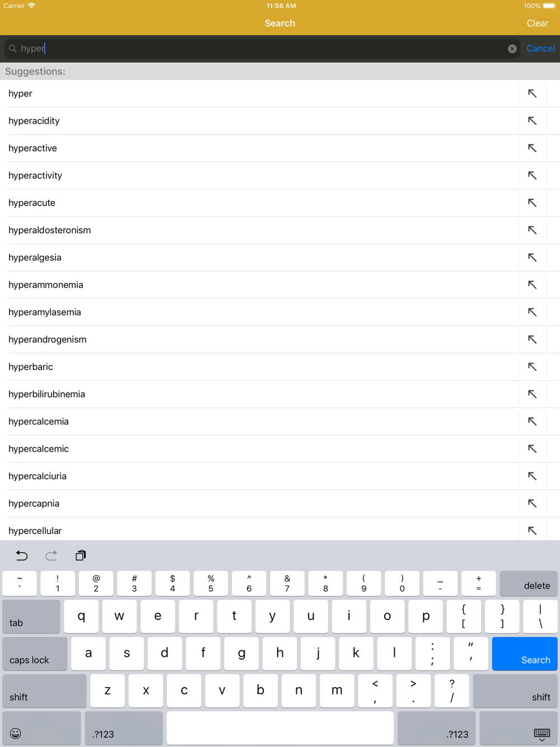560x747 pixels.
Task: Tap the arrow icon beside hypercapnia
Action: click(532, 503)
